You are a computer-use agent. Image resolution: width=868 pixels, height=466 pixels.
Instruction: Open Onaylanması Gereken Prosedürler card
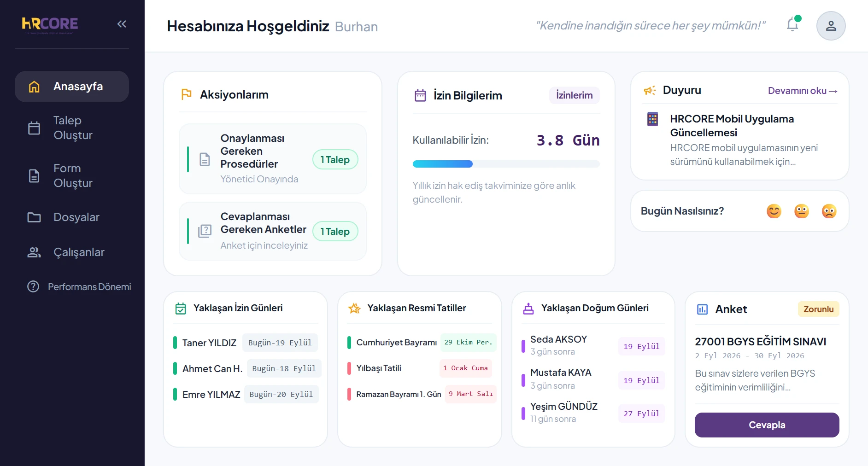(x=273, y=159)
